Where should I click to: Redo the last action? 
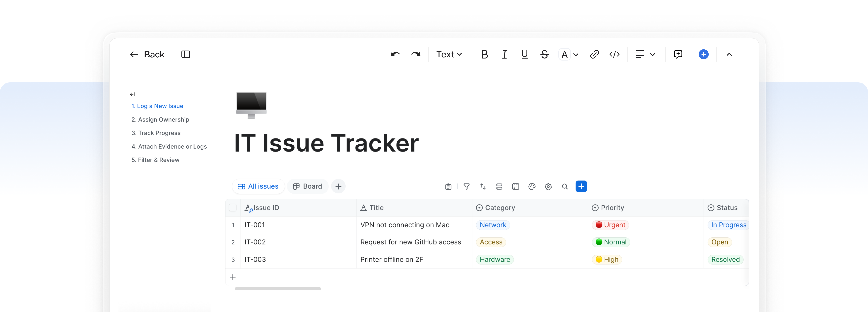415,54
